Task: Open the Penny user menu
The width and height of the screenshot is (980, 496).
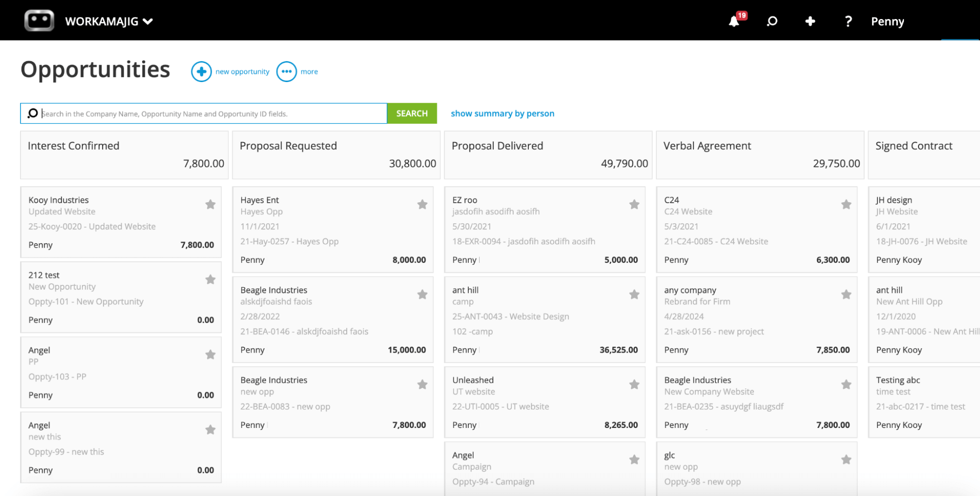Action: coord(887,22)
